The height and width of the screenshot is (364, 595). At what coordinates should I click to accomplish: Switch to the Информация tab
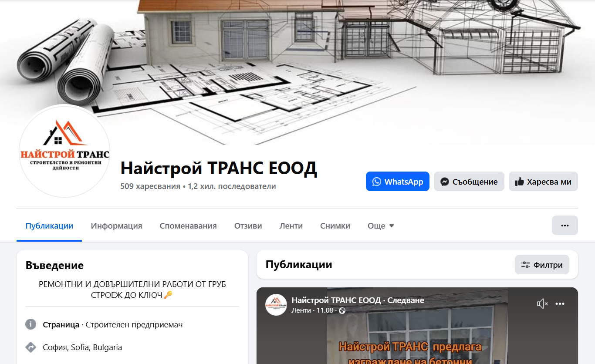[x=116, y=226]
